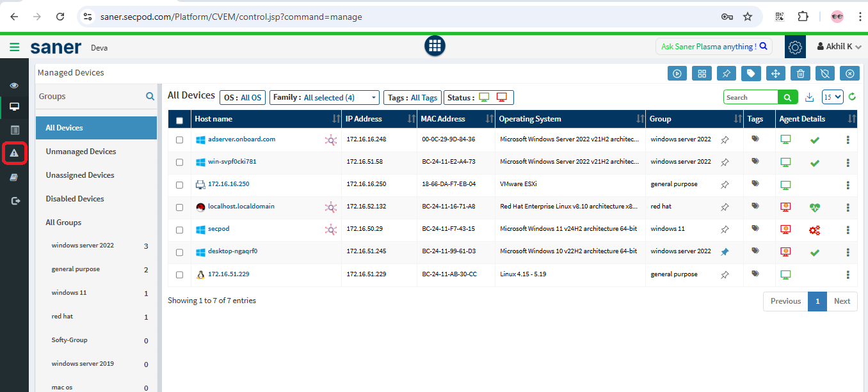Focus the Search input field
This screenshot has height=392, width=868.
pos(750,97)
